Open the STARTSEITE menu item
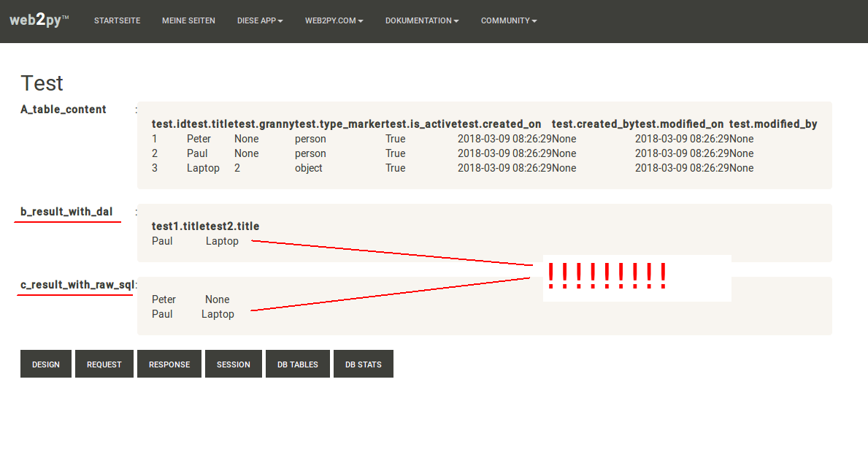This screenshot has height=466, width=868. 117,21
